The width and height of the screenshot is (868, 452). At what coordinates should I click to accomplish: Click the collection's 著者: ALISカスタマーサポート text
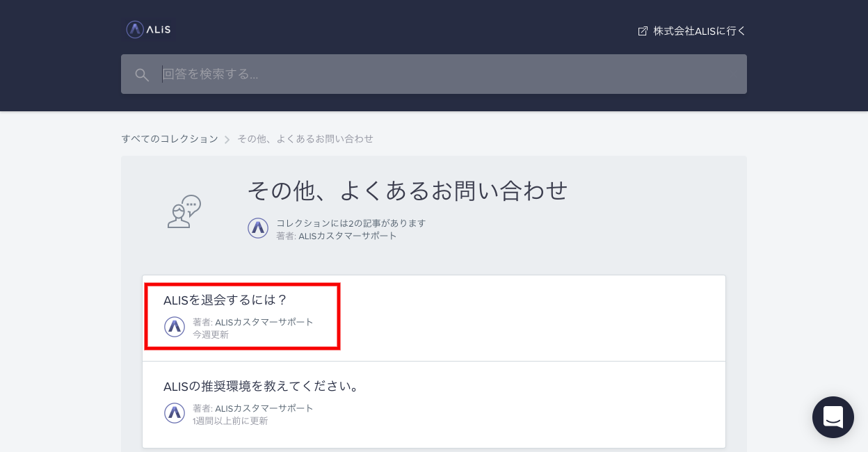tap(337, 236)
